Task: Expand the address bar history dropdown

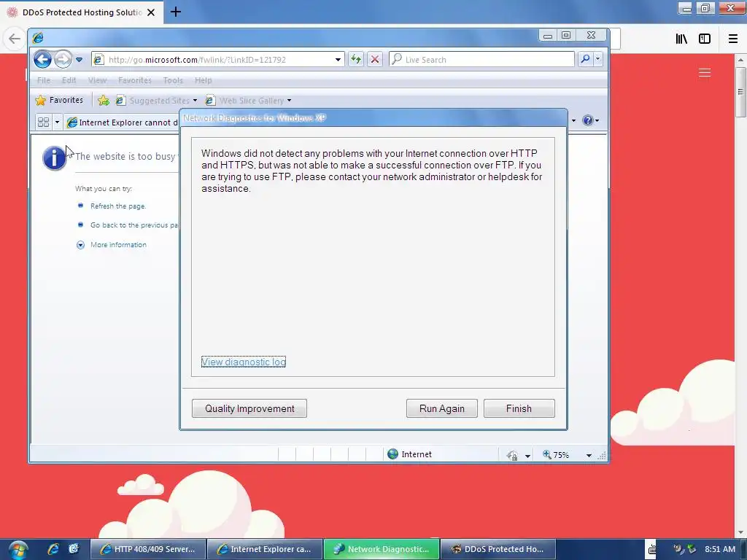Action: [x=338, y=60]
